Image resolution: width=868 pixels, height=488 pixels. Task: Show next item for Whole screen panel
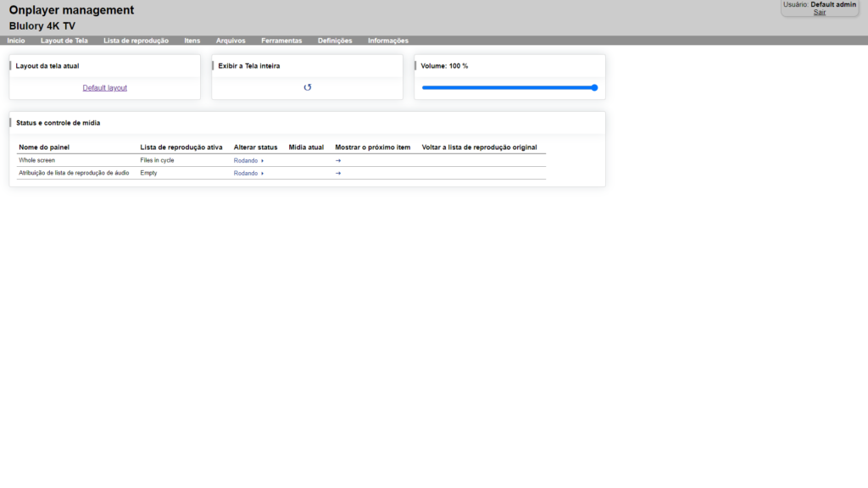(x=338, y=160)
